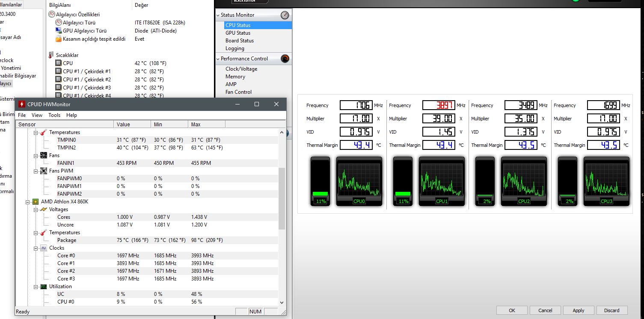Viewport: 644px width, 319px height.
Task: Click the Fans PWM fan icon
Action: point(44,171)
